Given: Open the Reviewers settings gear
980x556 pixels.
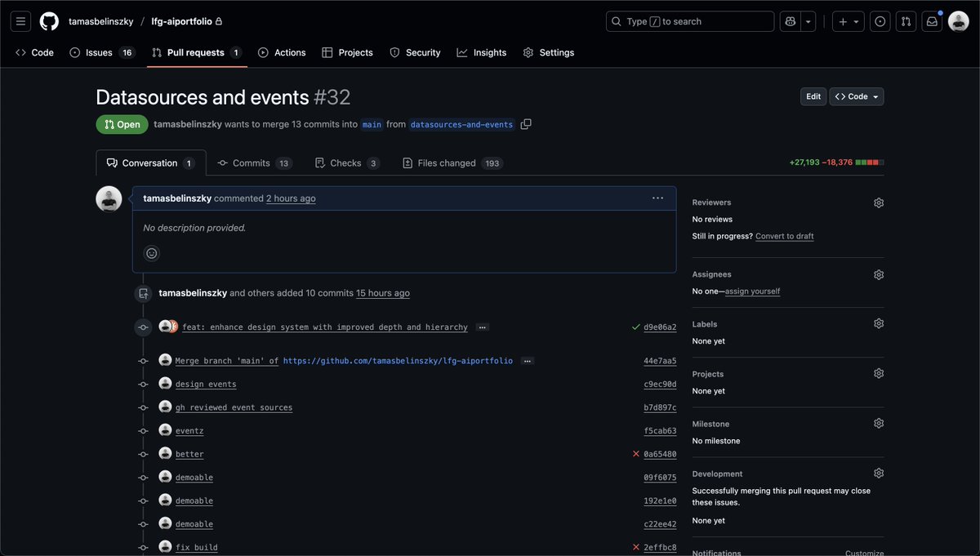Looking at the screenshot, I should coord(878,202).
